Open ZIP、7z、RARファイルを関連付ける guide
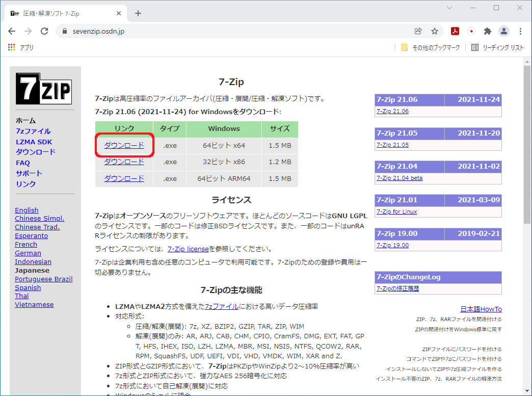 coord(459,320)
